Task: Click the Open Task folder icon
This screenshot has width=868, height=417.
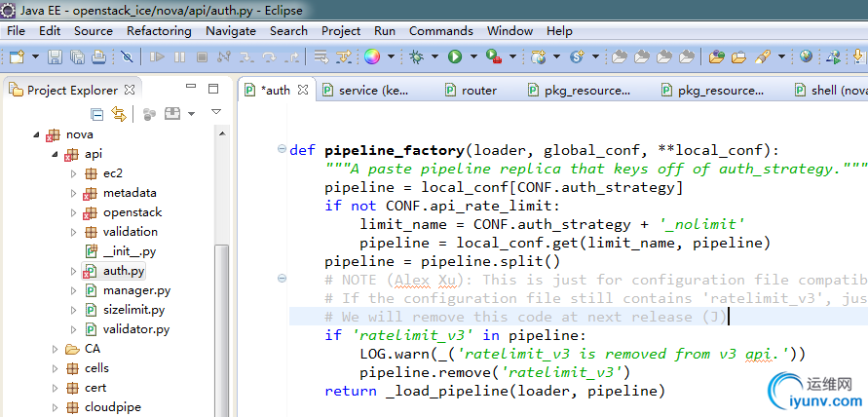Action: point(739,57)
